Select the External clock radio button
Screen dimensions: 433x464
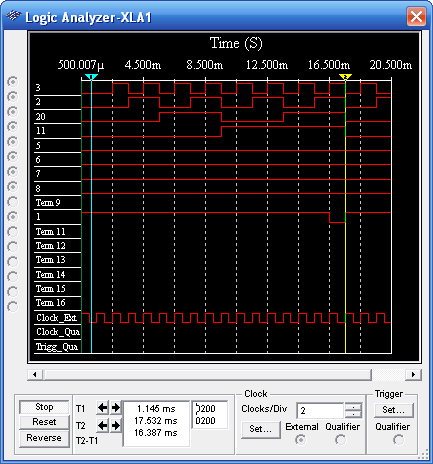[301, 440]
